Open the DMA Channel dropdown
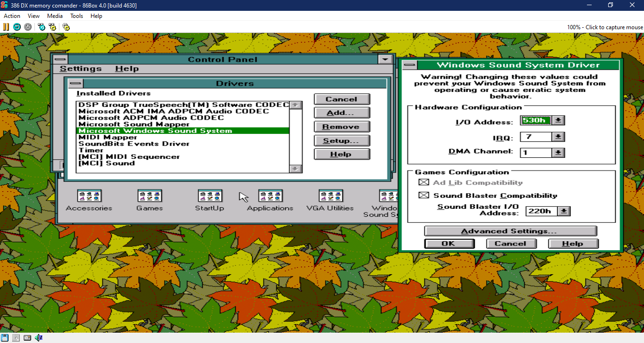 (559, 152)
